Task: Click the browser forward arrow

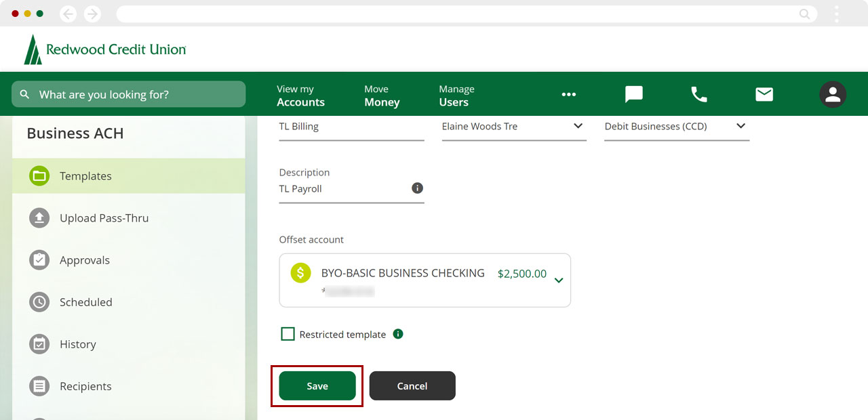Action: 92,14
